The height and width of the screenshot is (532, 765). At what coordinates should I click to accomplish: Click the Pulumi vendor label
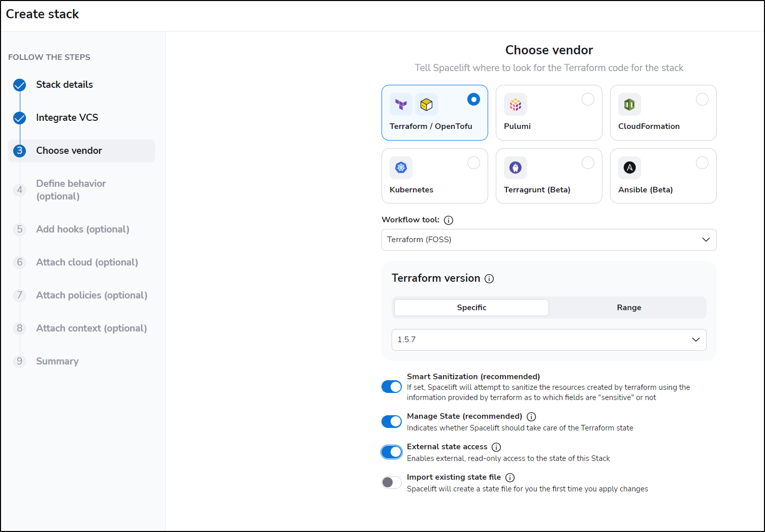[x=517, y=126]
